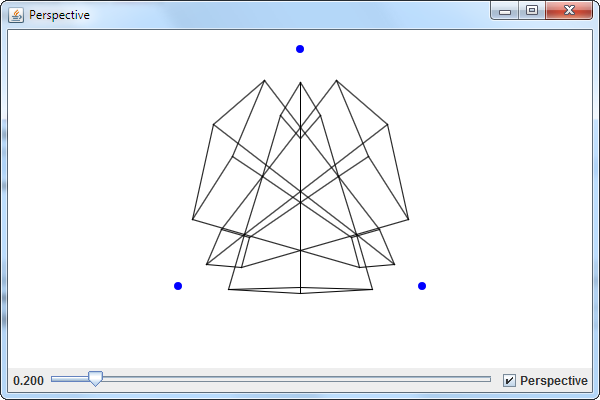Screen dimensions: 600x400
Task: Click the slider thumb handle
Action: tap(95, 378)
